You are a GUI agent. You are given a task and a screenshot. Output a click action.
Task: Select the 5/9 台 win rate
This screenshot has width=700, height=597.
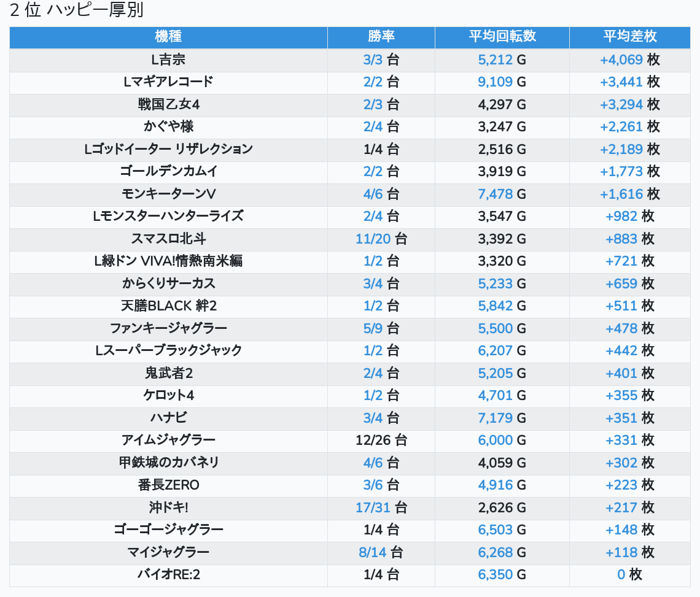[x=381, y=328]
